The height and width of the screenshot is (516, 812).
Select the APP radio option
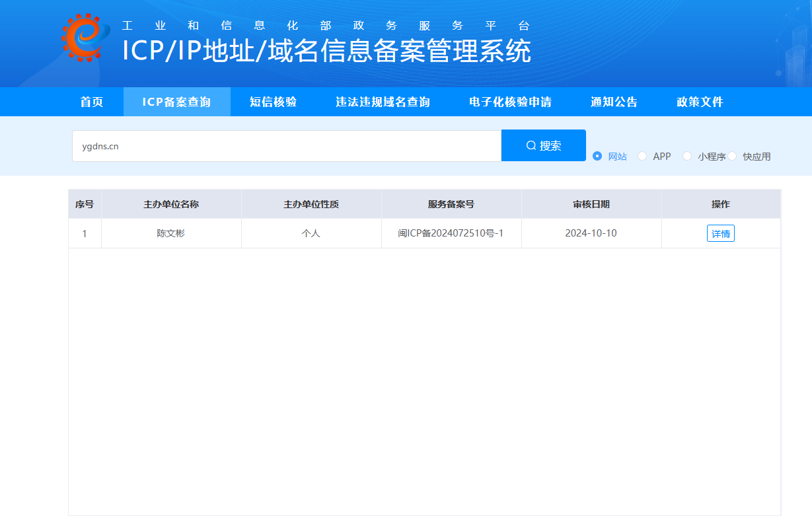(654, 157)
